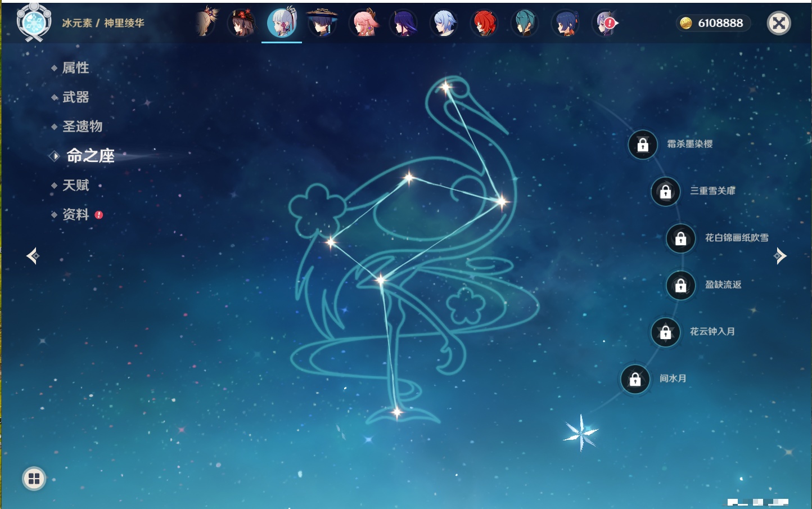Switch to the 天赋 talents tab
Viewport: 812px width, 509px height.
(75, 185)
